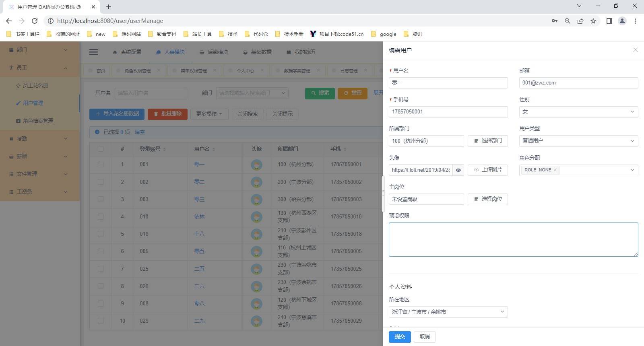Open the 性别 dropdown
644x346 pixels.
click(x=578, y=112)
